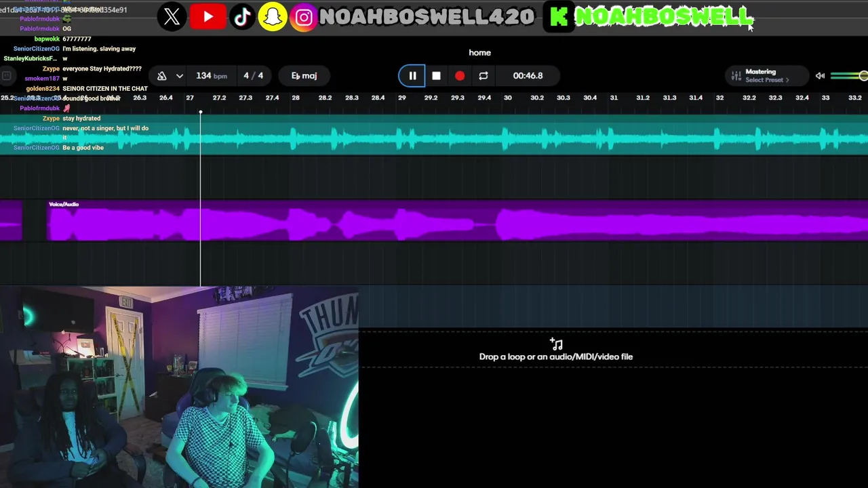Click the NOAHBOSWELL420 handle text
Viewport: 868px width, 488px height.
(x=426, y=17)
